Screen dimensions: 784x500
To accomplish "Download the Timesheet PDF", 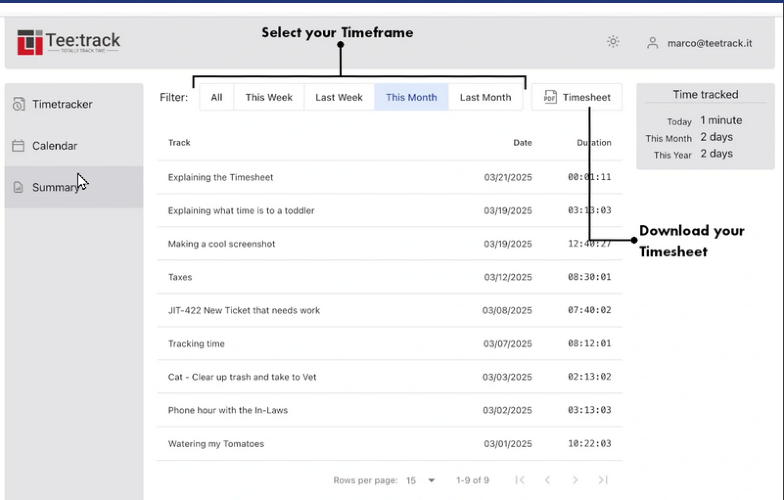I will [x=577, y=97].
